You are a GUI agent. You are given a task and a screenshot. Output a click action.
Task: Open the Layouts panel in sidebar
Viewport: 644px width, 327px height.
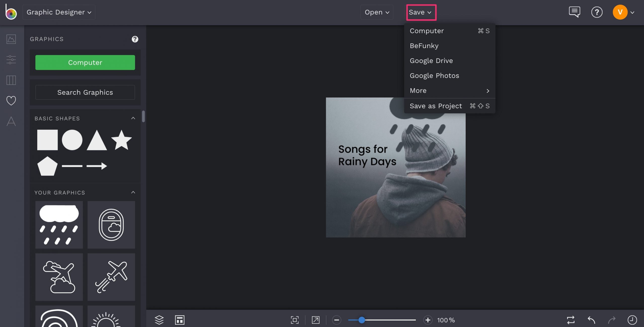pos(11,80)
